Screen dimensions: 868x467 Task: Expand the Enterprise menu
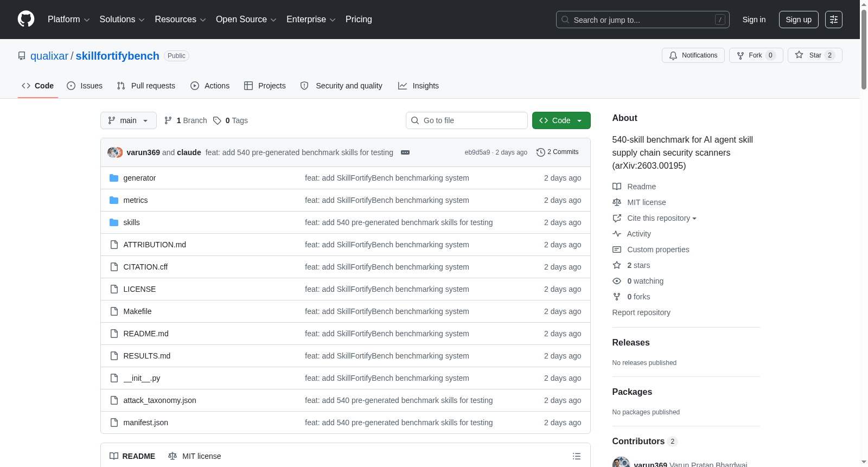pos(311,20)
